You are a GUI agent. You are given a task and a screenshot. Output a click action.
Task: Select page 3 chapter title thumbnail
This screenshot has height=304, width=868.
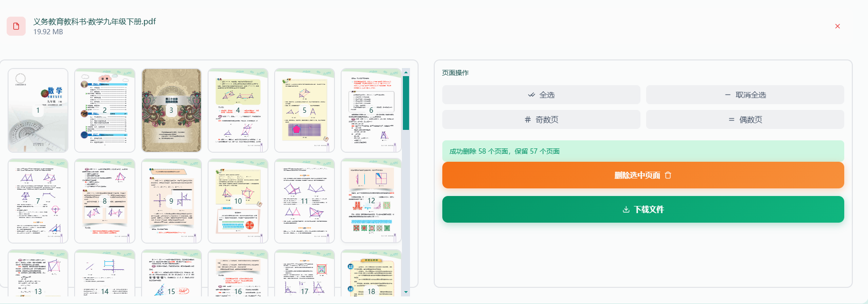click(172, 110)
